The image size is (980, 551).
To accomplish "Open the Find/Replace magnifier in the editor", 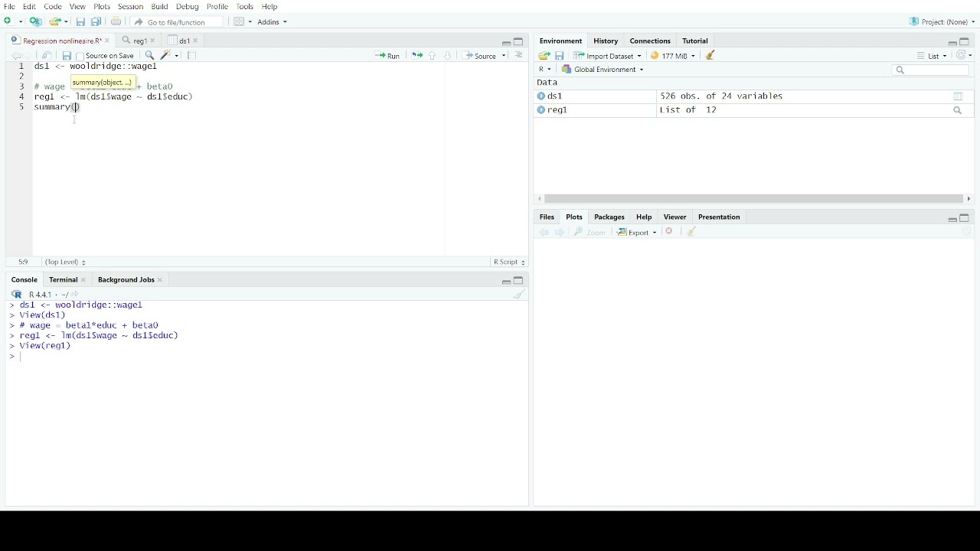I will pos(150,56).
